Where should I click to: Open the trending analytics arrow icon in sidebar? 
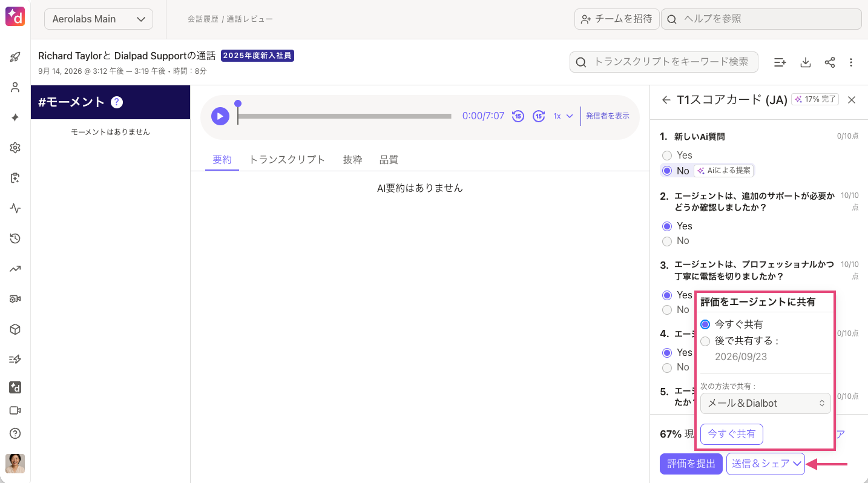point(16,269)
